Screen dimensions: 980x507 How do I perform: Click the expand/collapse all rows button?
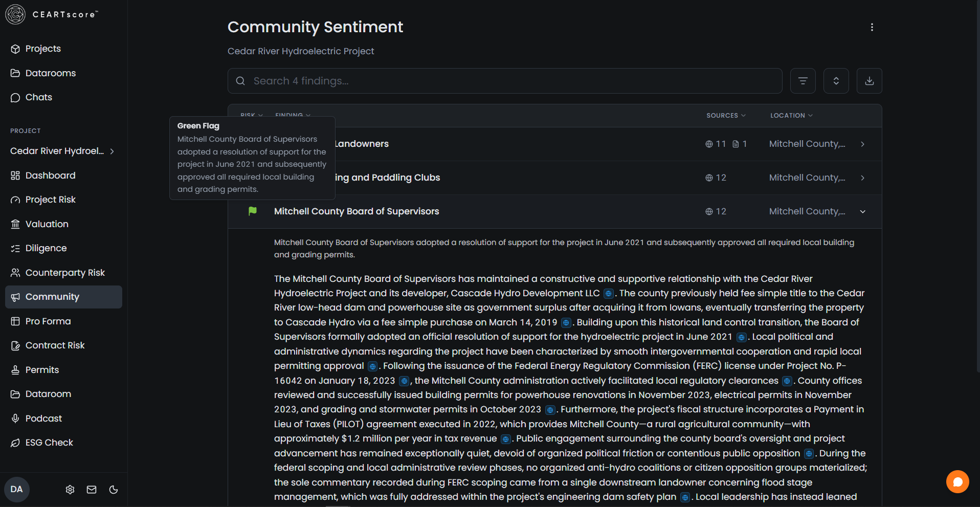[836, 81]
